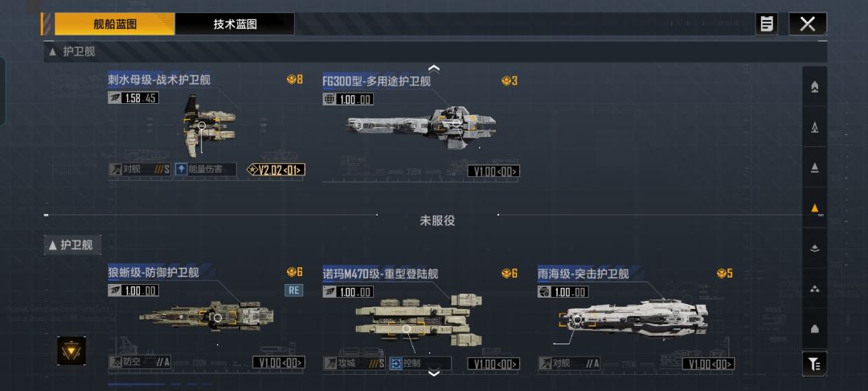Screen dimensions: 868x391
Task: Switch to the 舰船蓝图 tab
Action: tap(115, 24)
